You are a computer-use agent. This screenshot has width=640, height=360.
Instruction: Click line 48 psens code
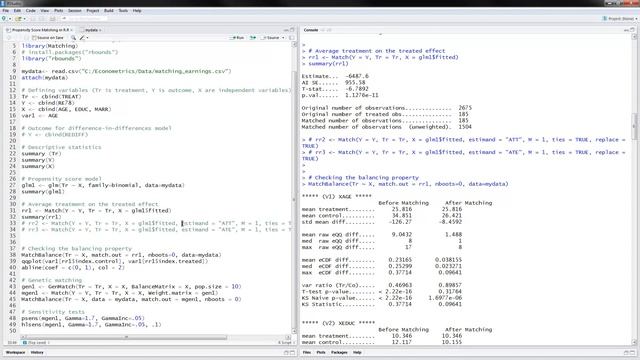pyautogui.click(x=83, y=318)
